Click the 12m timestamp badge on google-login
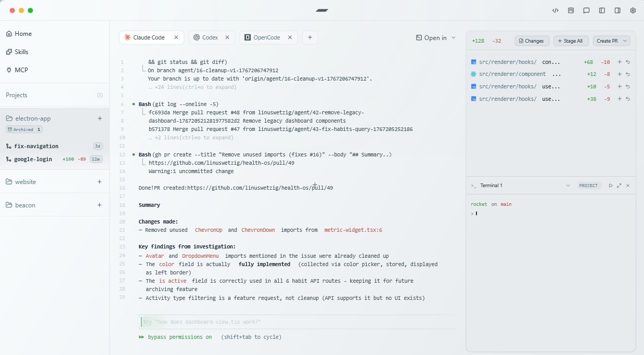The width and height of the screenshot is (644, 355). (x=96, y=159)
